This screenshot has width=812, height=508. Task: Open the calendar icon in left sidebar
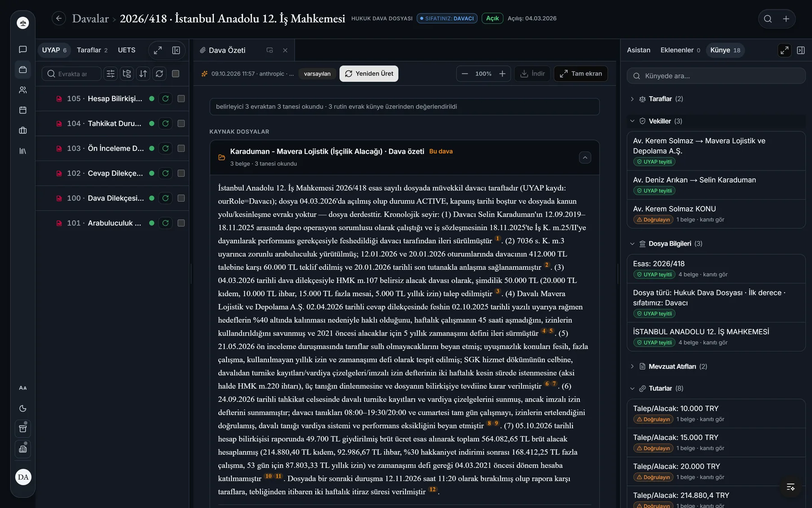[23, 110]
